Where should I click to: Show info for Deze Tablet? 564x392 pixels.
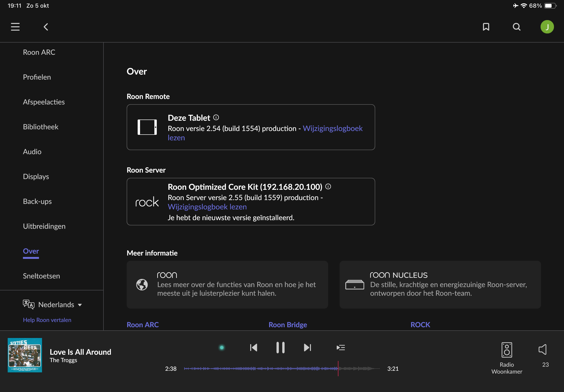[x=216, y=118]
